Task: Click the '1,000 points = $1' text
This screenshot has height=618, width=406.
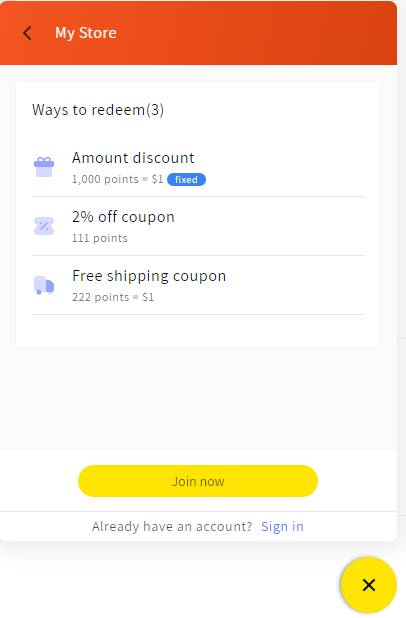Action: tap(117, 179)
